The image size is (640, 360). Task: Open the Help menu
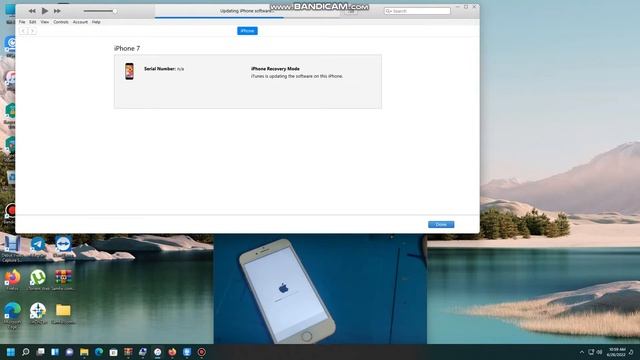[96, 22]
